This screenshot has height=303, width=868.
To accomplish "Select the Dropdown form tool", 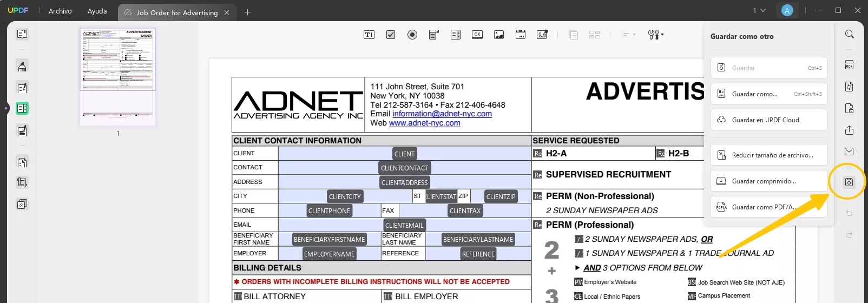I will click(434, 35).
